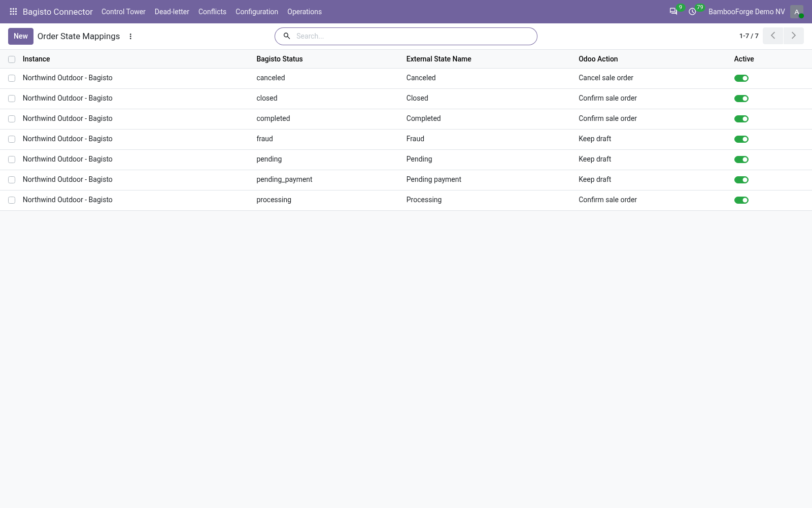Viewport: 812px width, 508px height.
Task: Click the Completed external state name cell
Action: click(x=423, y=119)
